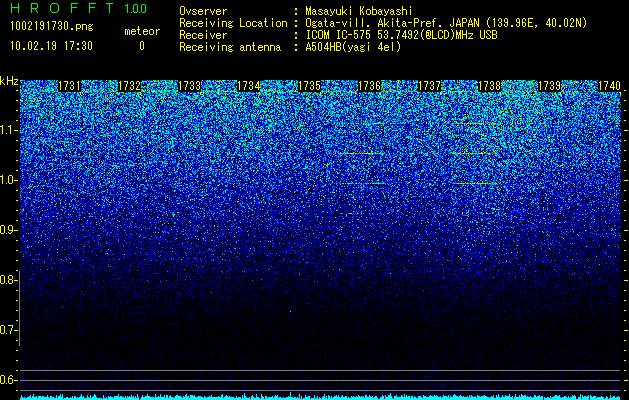Viewport: 629px width, 400px height.
Task: Click the 0.6 frequency axis label
Action: pyautogui.click(x=8, y=380)
